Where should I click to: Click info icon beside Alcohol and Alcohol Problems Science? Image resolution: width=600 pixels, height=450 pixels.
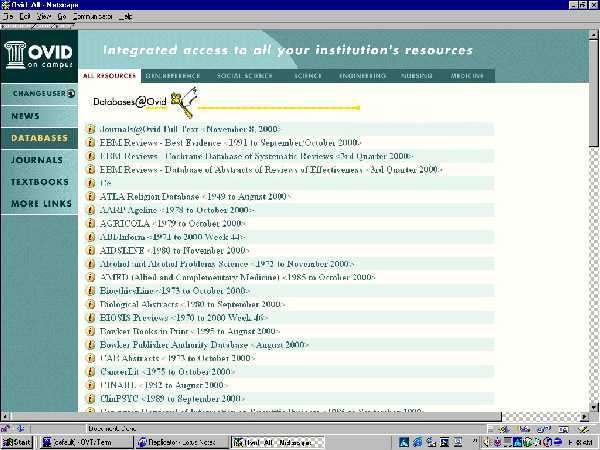[x=90, y=264]
